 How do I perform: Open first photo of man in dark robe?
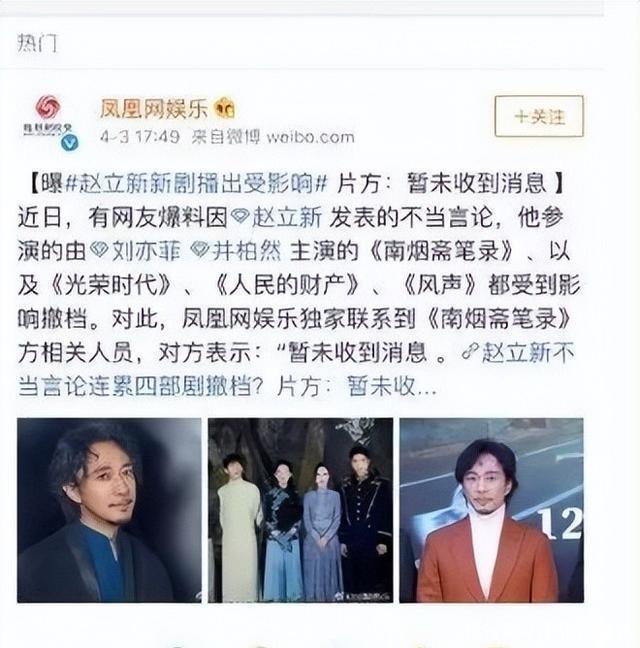pyautogui.click(x=109, y=510)
